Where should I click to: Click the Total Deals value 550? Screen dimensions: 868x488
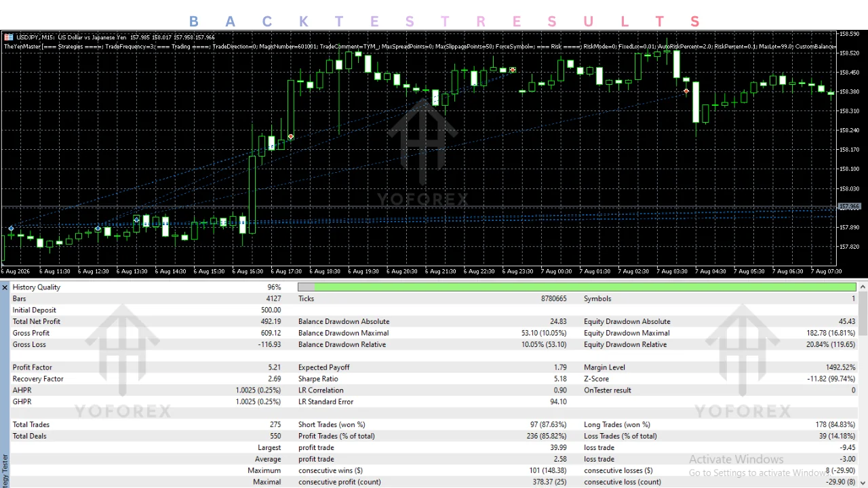pos(275,436)
